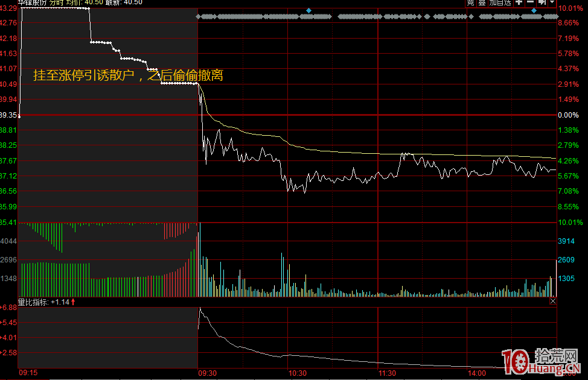Click the 36.56 price axis label

click(8, 191)
